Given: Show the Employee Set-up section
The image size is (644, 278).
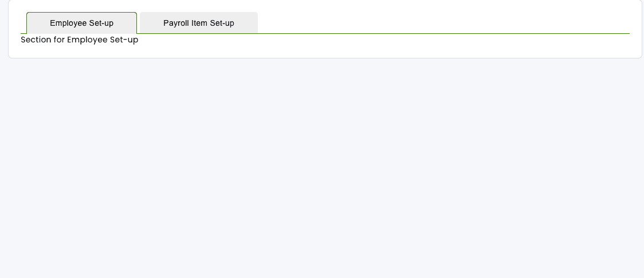Looking at the screenshot, I should point(81,23).
